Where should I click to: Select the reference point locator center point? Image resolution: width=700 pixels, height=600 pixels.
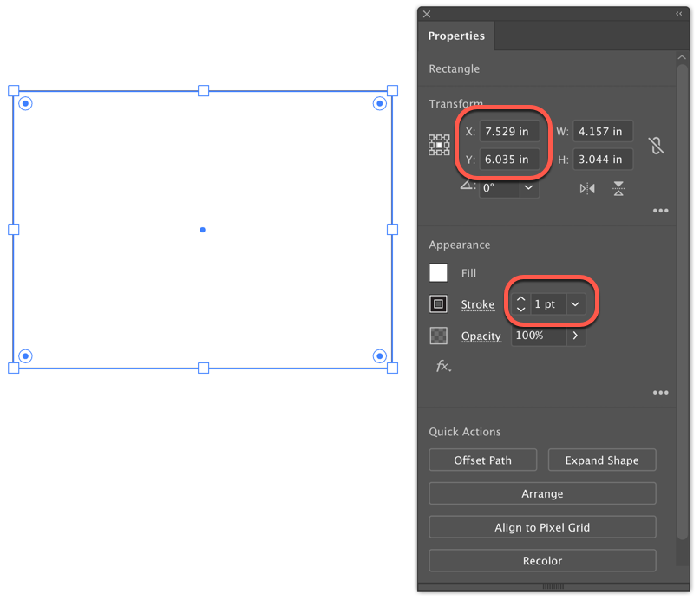tap(438, 145)
